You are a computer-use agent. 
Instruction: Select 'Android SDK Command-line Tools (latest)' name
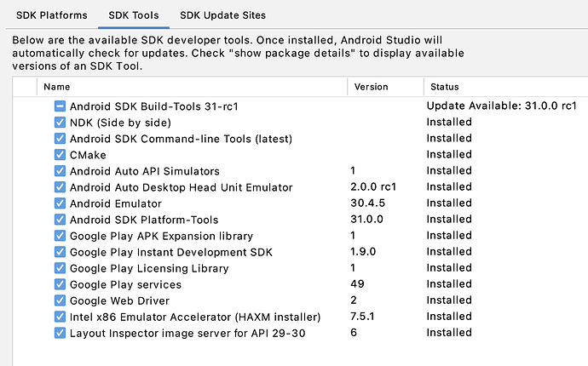[181, 139]
